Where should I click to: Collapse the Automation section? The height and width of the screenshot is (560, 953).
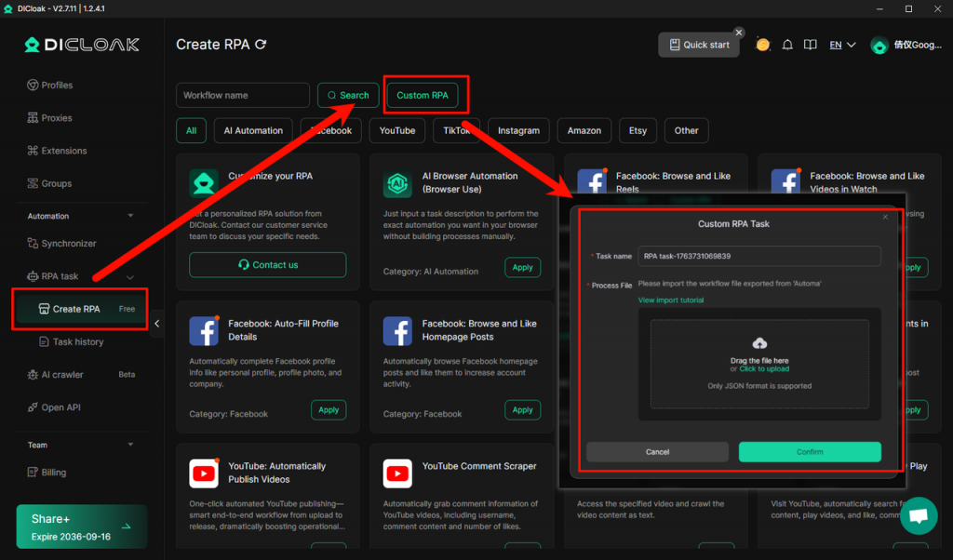tap(130, 216)
